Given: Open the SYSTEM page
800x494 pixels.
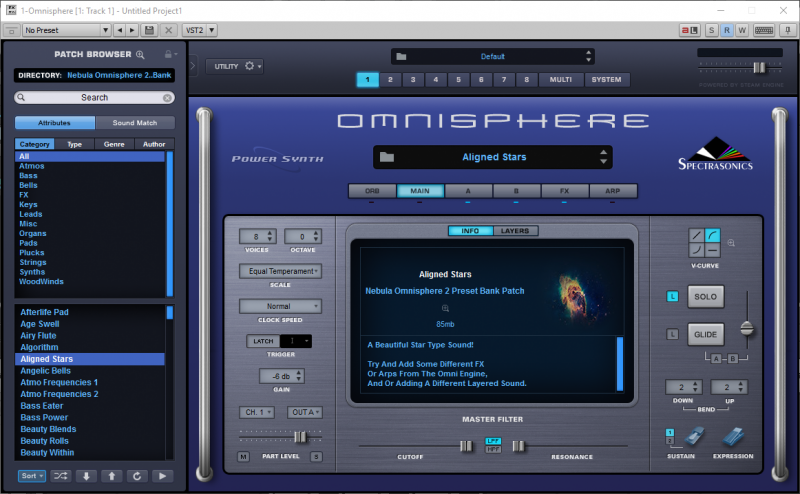Looking at the screenshot, I should [x=607, y=80].
